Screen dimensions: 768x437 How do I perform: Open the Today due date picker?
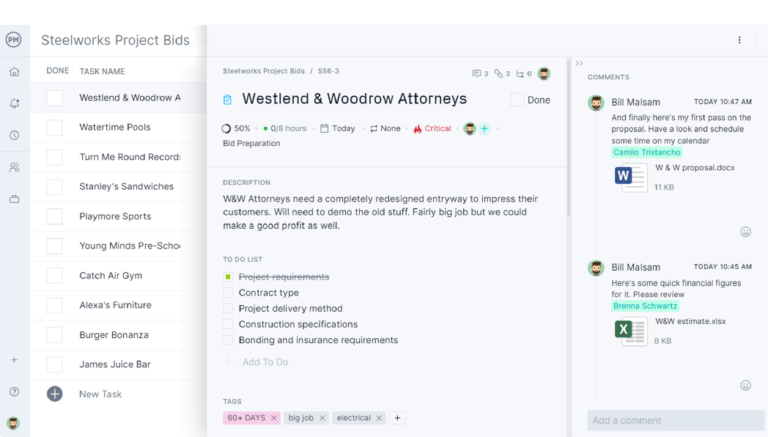[337, 129]
